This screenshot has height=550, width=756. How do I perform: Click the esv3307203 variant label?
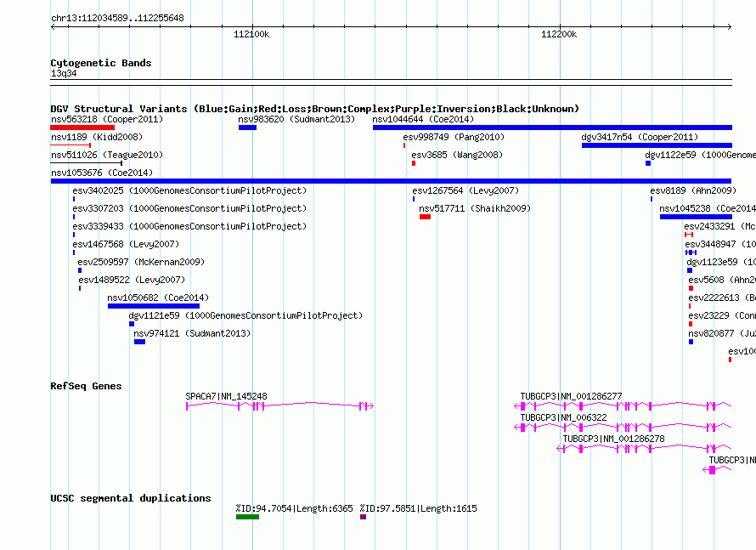[189, 208]
